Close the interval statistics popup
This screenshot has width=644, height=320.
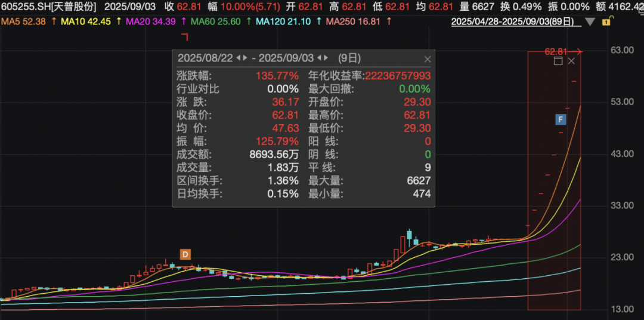click(428, 59)
